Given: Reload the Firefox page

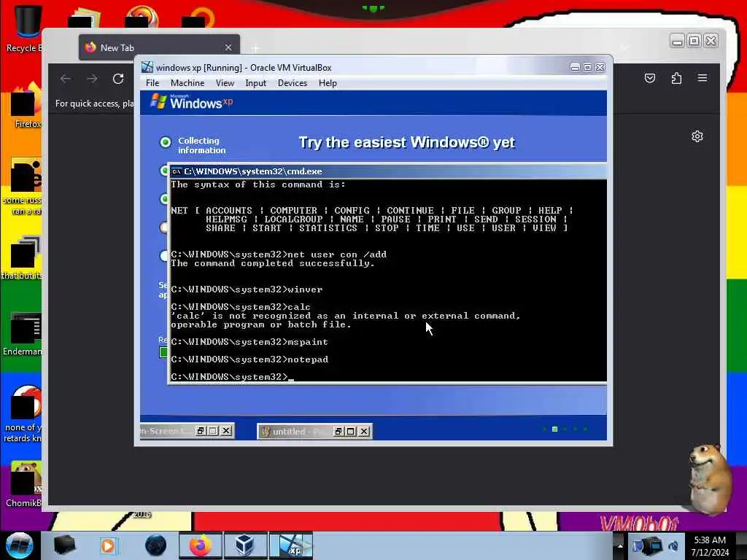Looking at the screenshot, I should tap(118, 79).
